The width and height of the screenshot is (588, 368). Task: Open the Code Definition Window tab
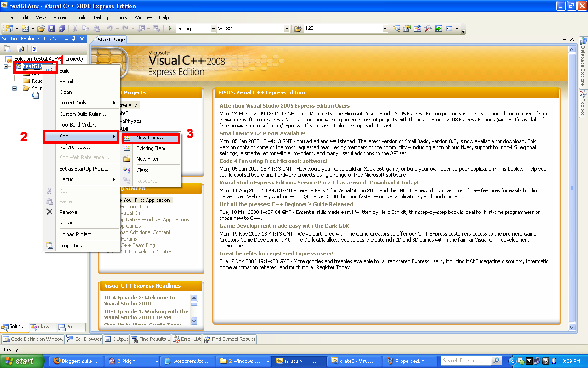click(33, 339)
